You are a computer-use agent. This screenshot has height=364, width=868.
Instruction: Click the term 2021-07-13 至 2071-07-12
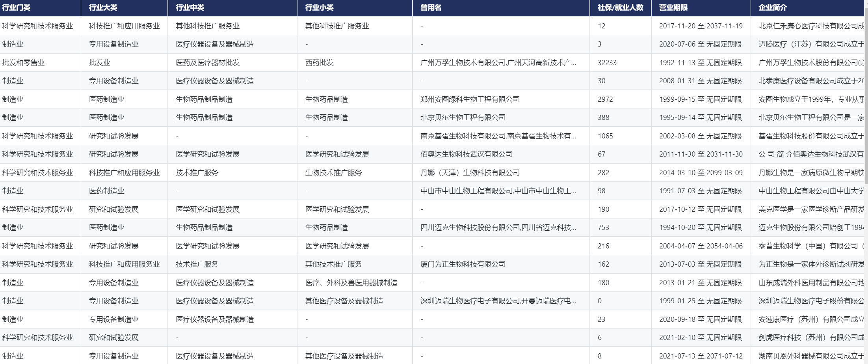click(701, 356)
